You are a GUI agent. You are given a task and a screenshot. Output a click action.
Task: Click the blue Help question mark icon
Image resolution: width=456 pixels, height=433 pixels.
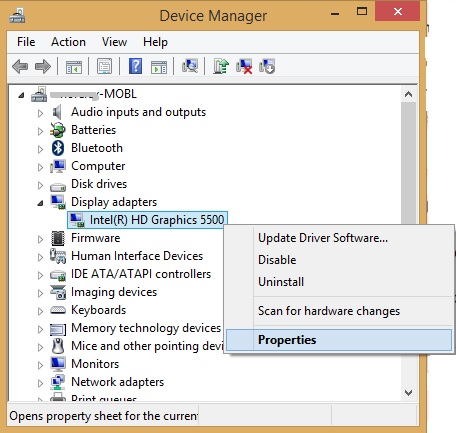[x=135, y=66]
